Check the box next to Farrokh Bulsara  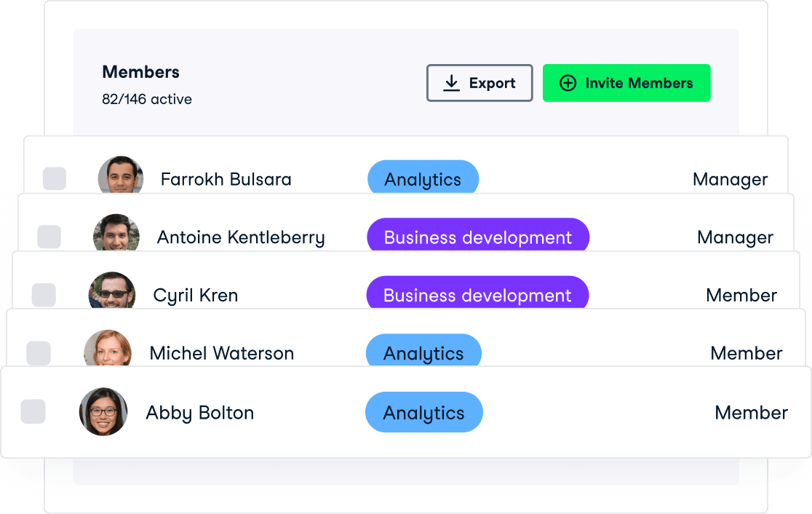pos(55,178)
